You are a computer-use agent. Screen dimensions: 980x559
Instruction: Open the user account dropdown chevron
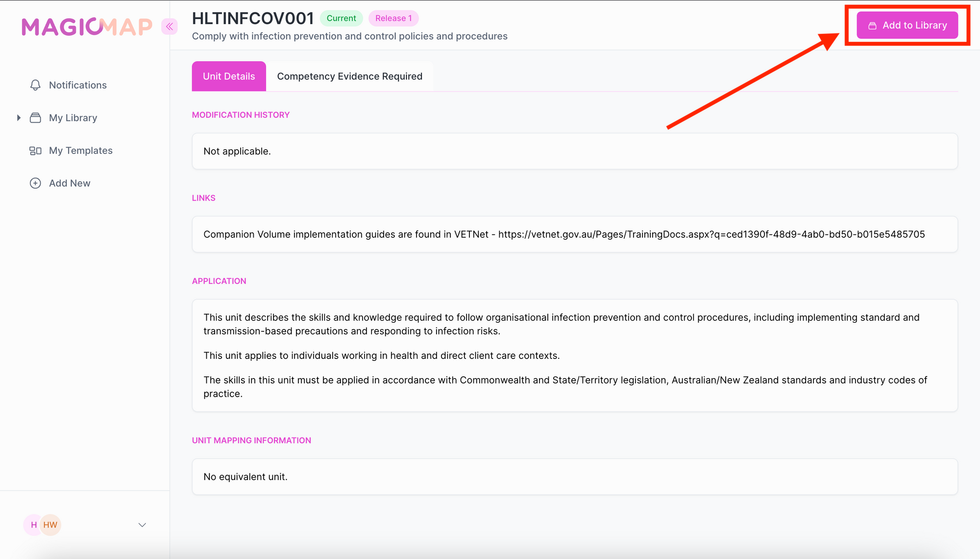142,525
